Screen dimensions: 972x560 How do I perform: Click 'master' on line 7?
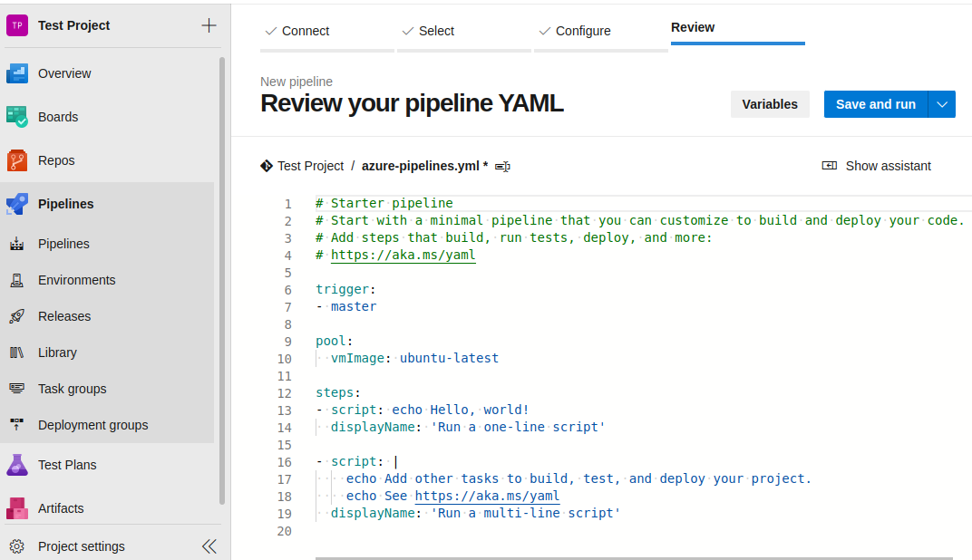(x=354, y=306)
